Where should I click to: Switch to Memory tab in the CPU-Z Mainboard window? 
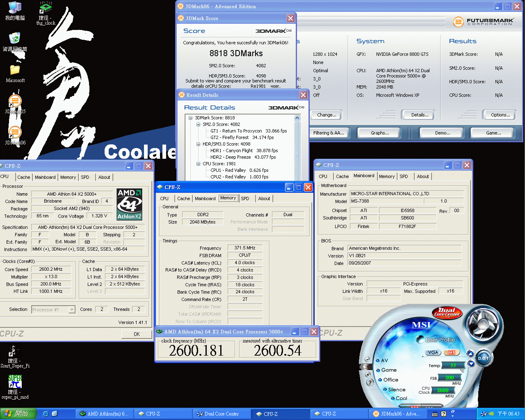[x=386, y=176]
